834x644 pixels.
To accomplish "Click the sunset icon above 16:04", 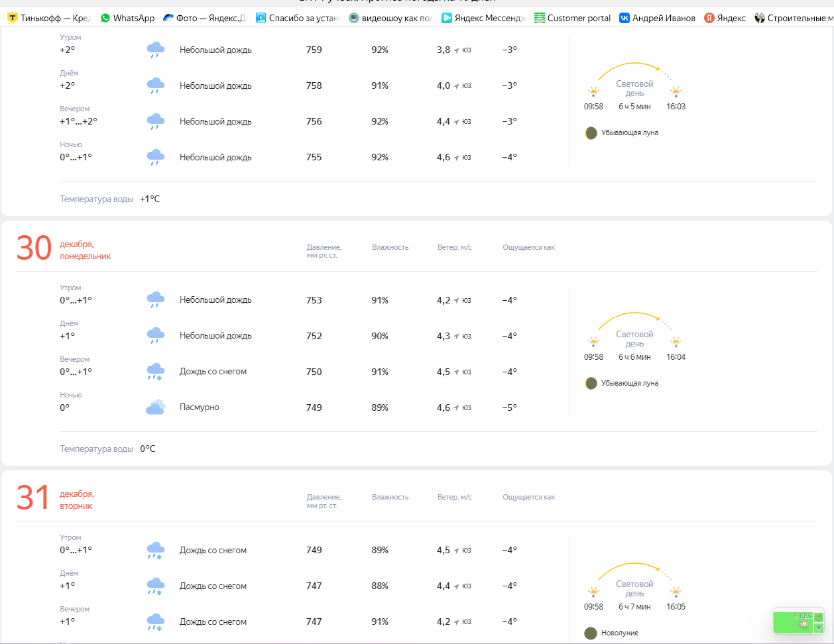I will pyautogui.click(x=676, y=343).
